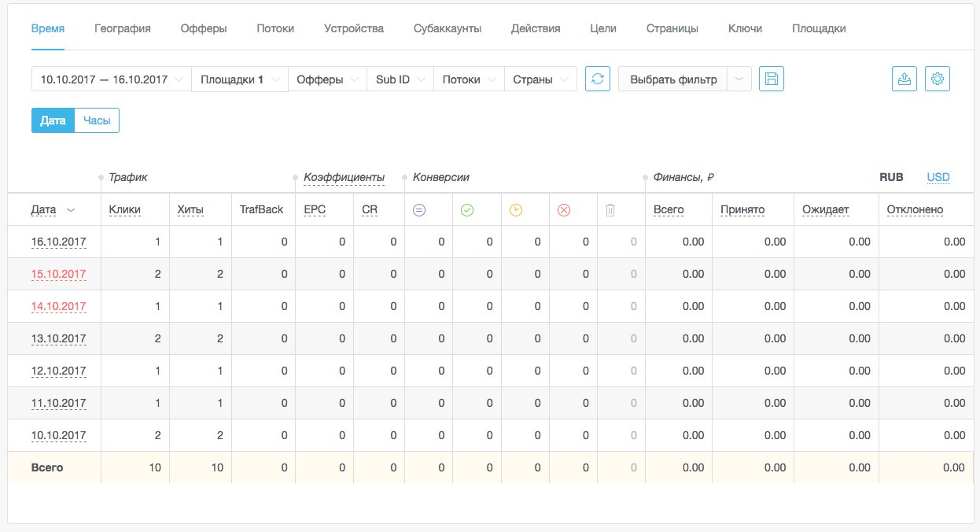Viewport: 980px width, 532px height.
Task: Switch to Часы grouping toggle
Action: 97,120
